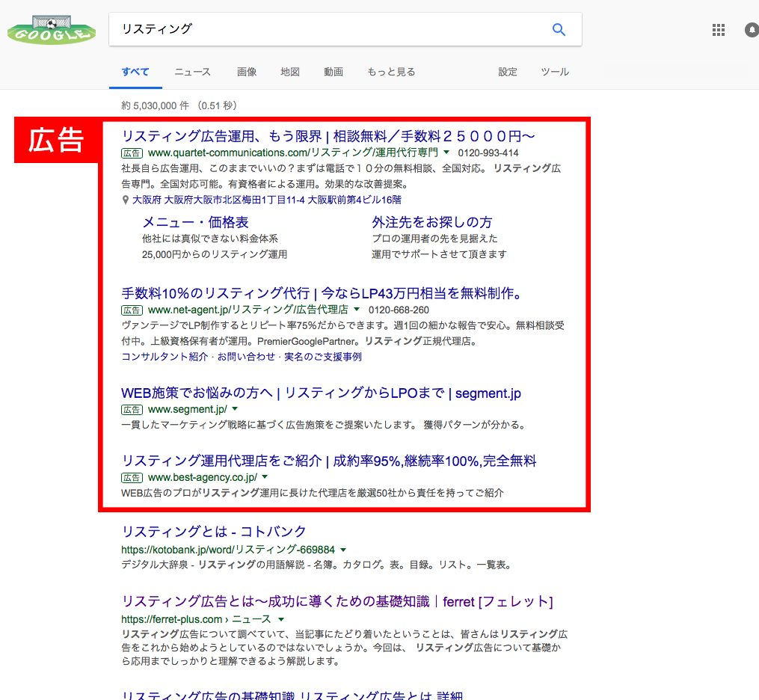The height and width of the screenshot is (700, 759).
Task: Switch to the 動画 tab
Action: 333,72
